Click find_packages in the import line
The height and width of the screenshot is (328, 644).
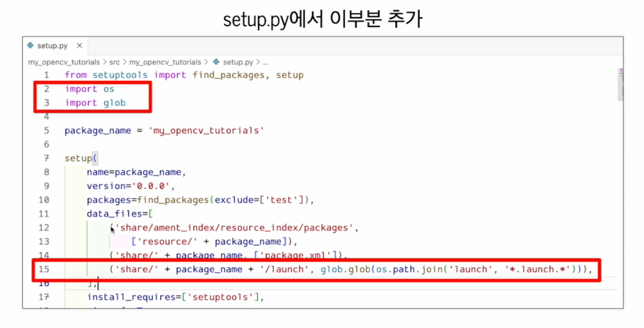click(228, 75)
